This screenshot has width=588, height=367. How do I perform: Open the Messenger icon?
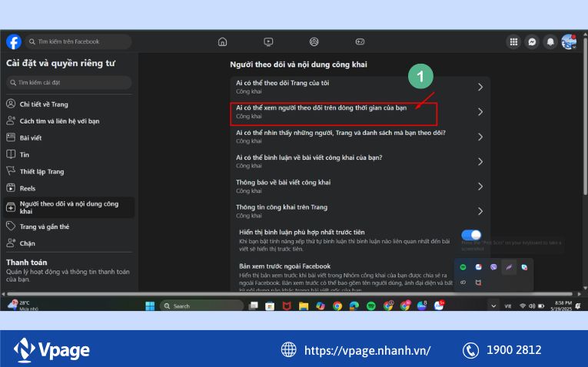pyautogui.click(x=532, y=42)
